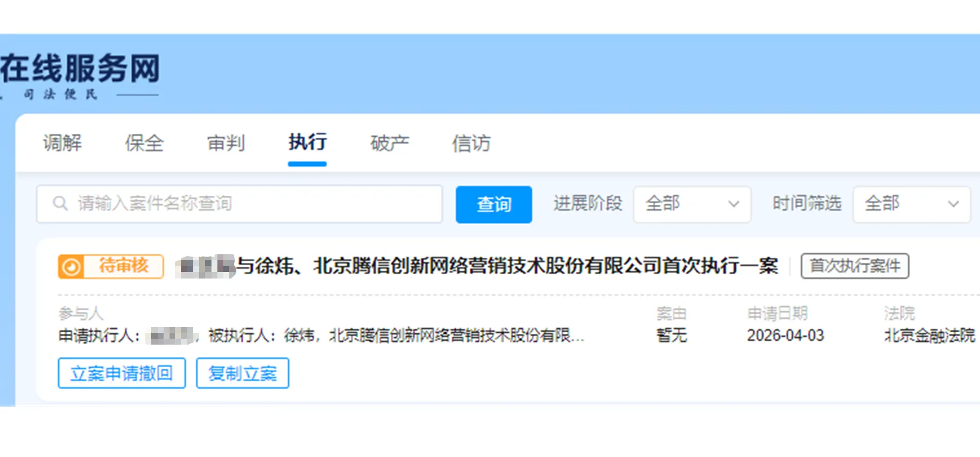Click the court name 北京金融法院

(x=929, y=335)
